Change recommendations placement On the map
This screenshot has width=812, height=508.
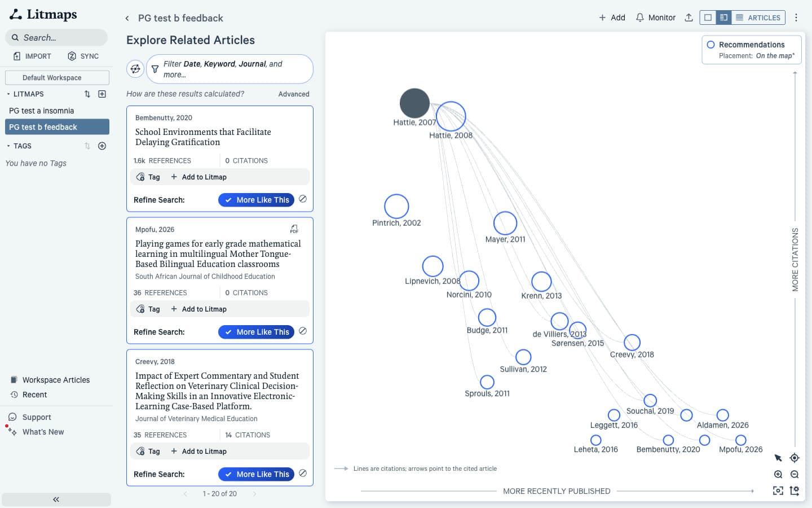tap(775, 56)
